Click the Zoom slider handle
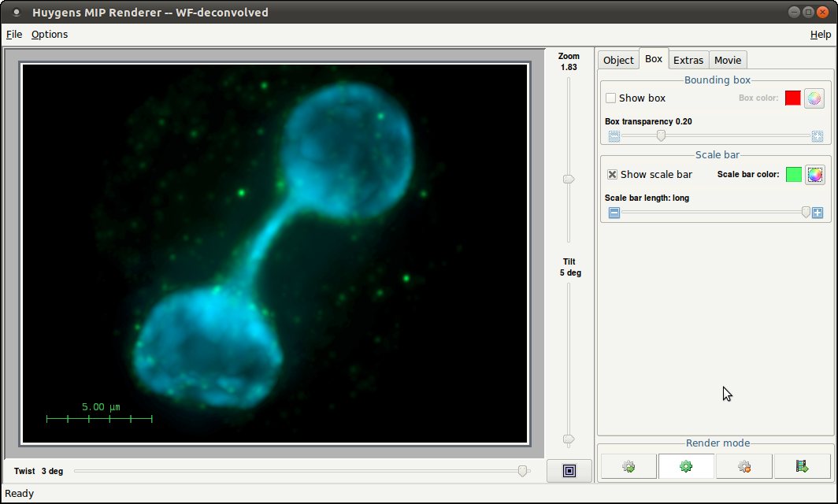Viewport: 838px width, 504px height. [x=569, y=180]
